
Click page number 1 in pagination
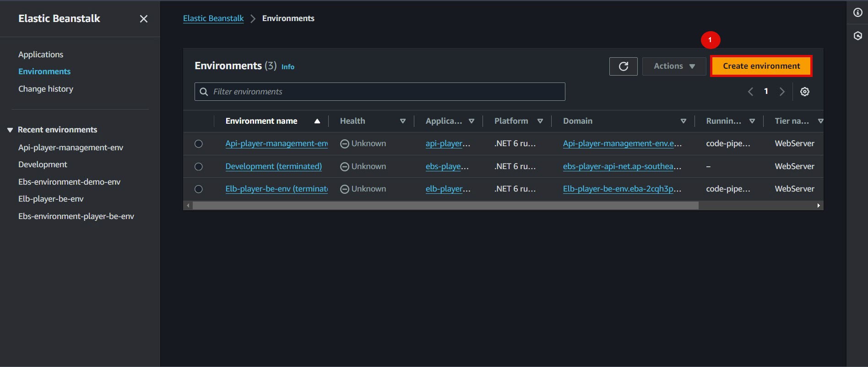pos(766,91)
